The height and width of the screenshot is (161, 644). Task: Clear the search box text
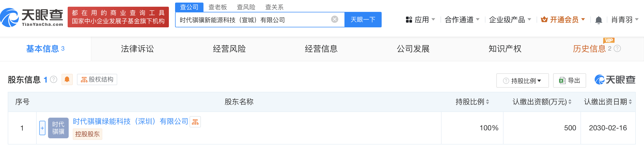click(335, 19)
